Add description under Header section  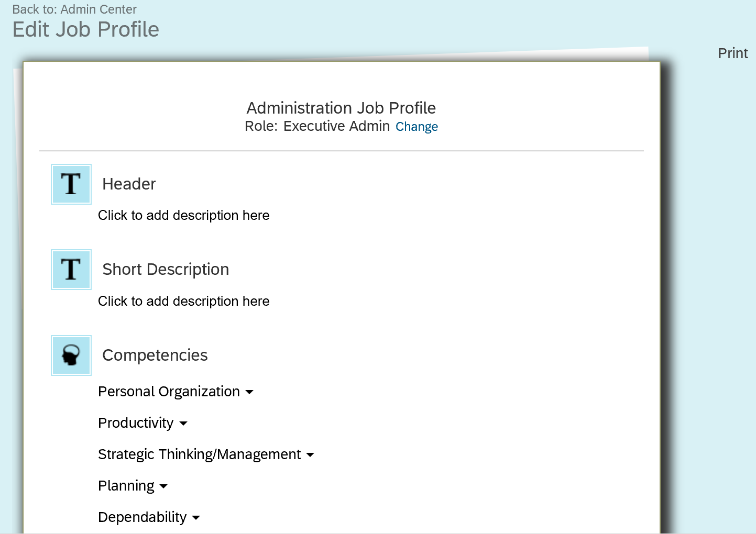pos(183,215)
